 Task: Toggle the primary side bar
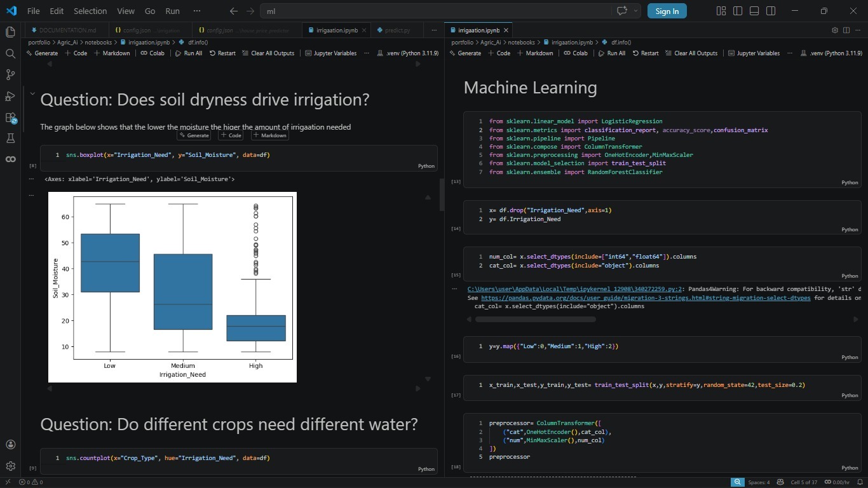point(738,11)
